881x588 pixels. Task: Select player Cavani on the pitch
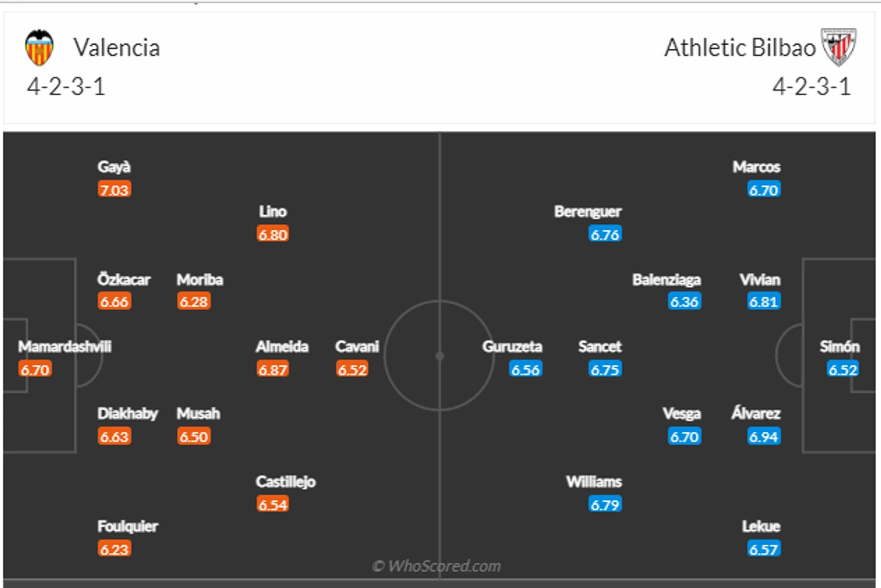[x=357, y=347]
